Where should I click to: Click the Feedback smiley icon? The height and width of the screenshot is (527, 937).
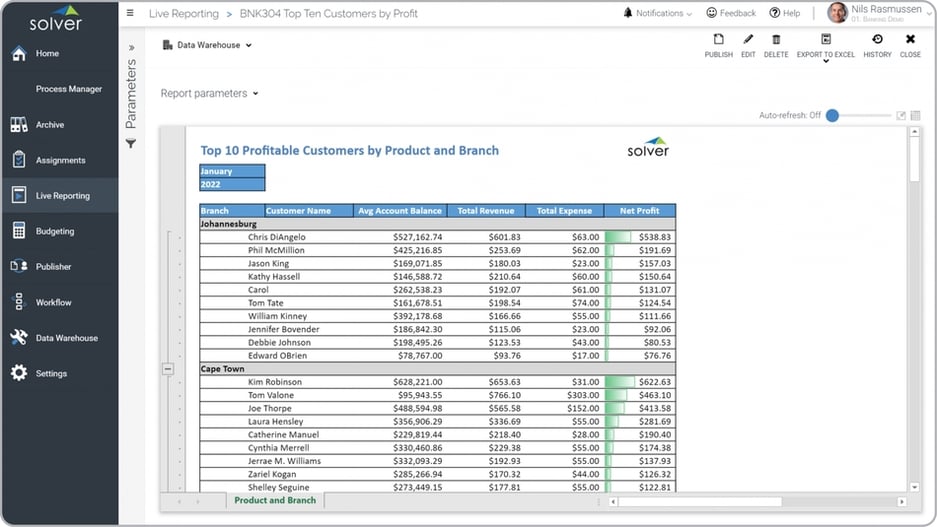pos(712,13)
